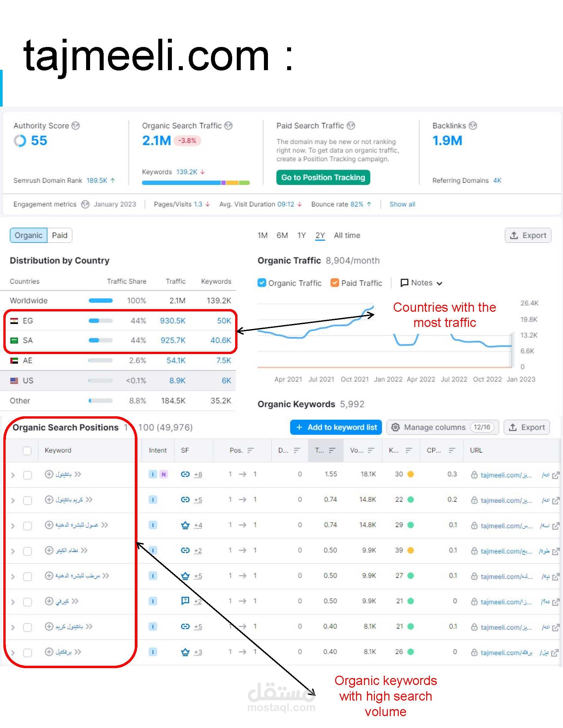Expand the 8.1K volume KD 21 row
The width and height of the screenshot is (563, 728).
click(13, 627)
